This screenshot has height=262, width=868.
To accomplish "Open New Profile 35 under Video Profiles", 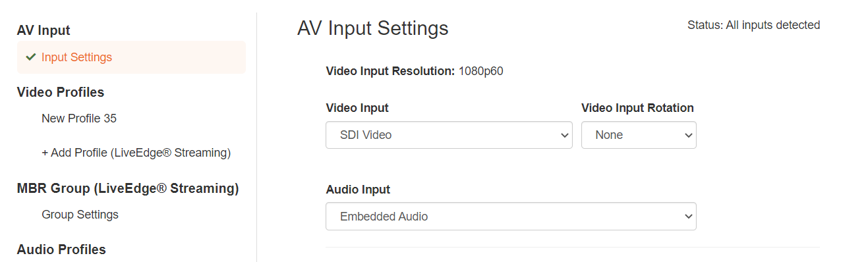I will coord(79,118).
